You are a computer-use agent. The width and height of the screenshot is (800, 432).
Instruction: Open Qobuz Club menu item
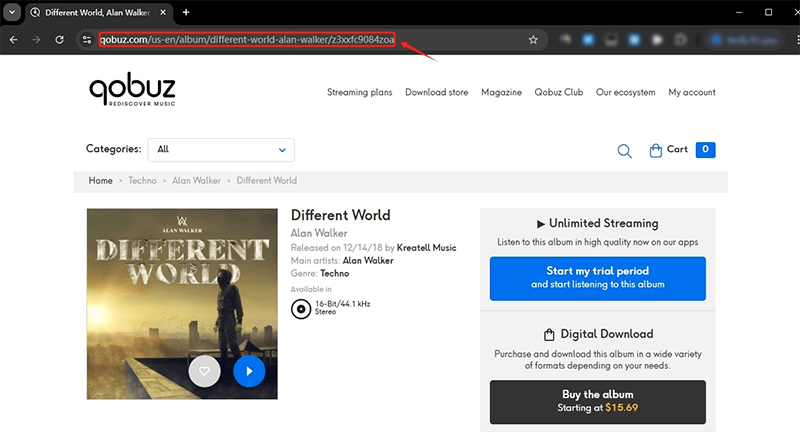click(x=559, y=92)
